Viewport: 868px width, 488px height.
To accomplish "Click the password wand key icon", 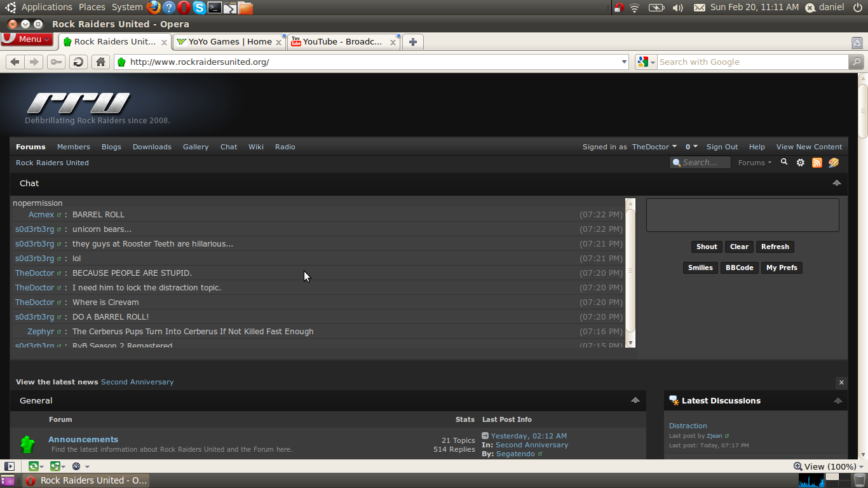I will point(56,62).
